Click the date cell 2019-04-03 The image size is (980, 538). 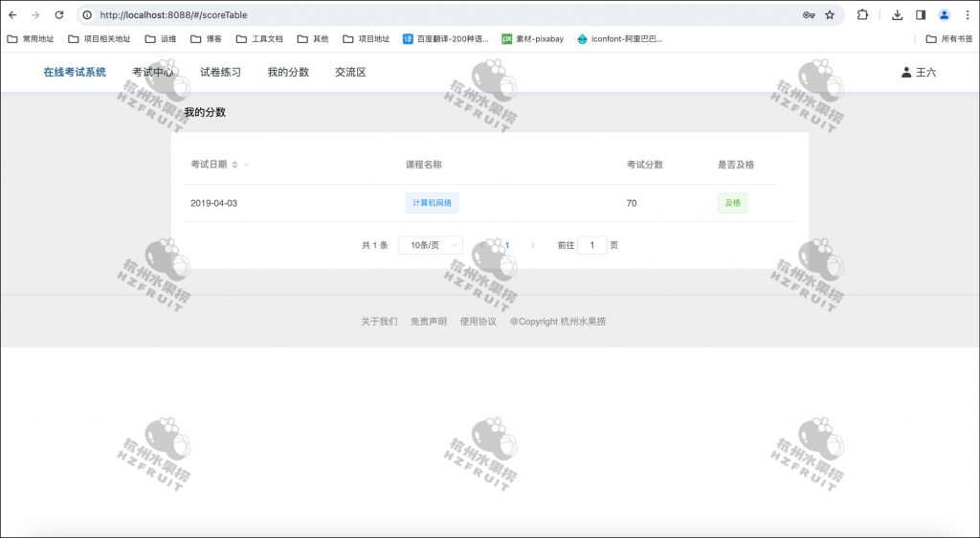point(213,203)
